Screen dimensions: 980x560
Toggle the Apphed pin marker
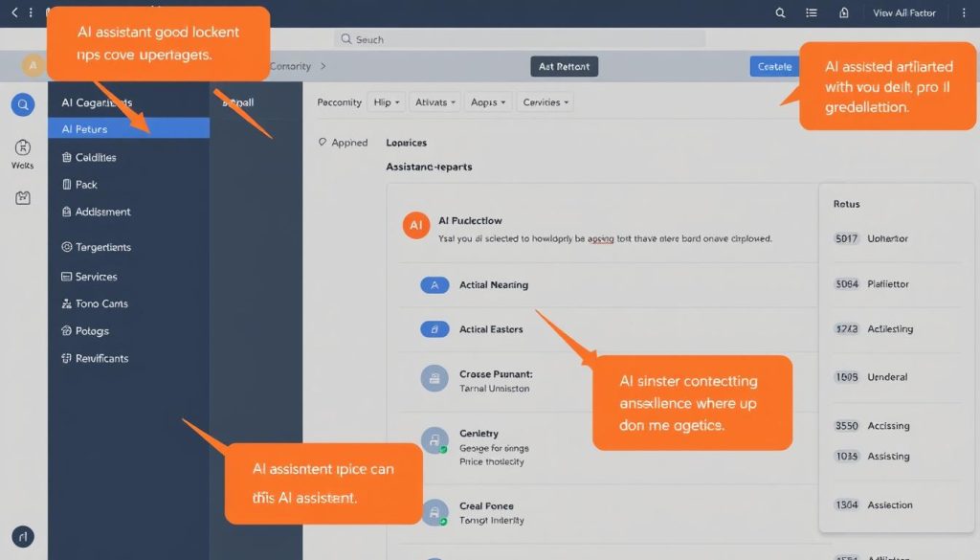click(323, 143)
